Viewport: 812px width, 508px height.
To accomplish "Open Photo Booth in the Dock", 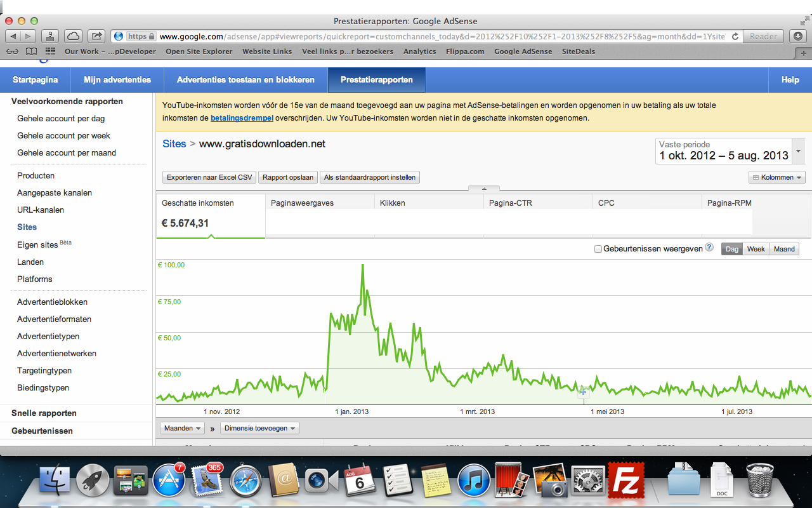I will click(513, 480).
